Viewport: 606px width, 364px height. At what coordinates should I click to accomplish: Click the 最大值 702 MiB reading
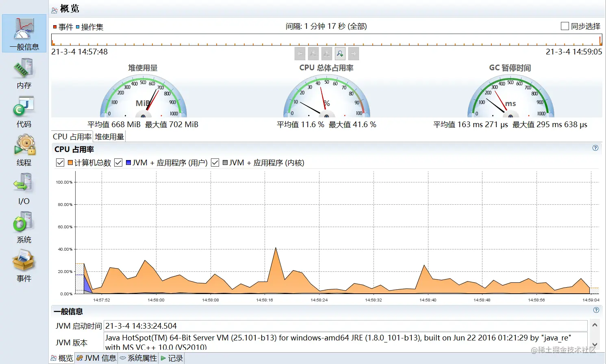172,124
